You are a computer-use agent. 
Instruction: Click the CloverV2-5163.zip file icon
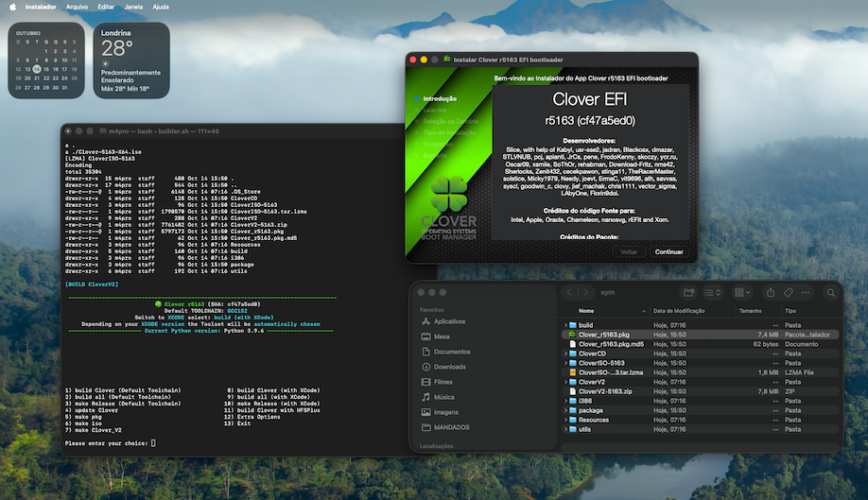[x=573, y=391]
